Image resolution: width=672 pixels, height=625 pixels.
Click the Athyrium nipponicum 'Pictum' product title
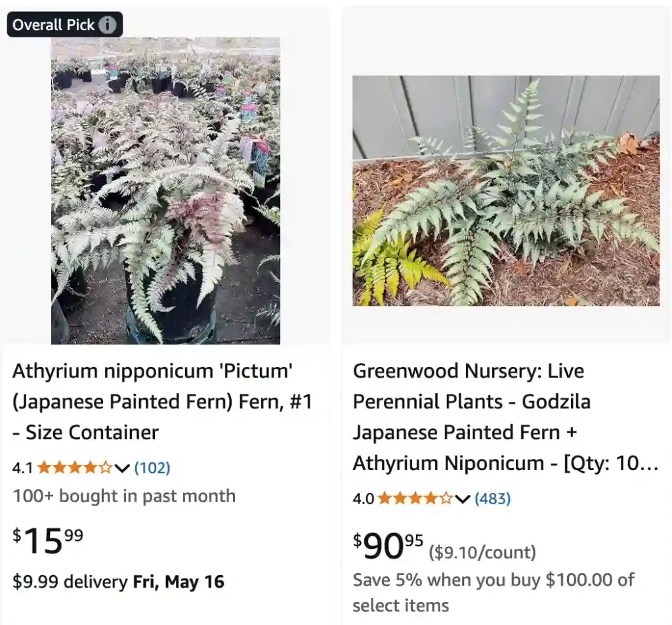pos(164,401)
